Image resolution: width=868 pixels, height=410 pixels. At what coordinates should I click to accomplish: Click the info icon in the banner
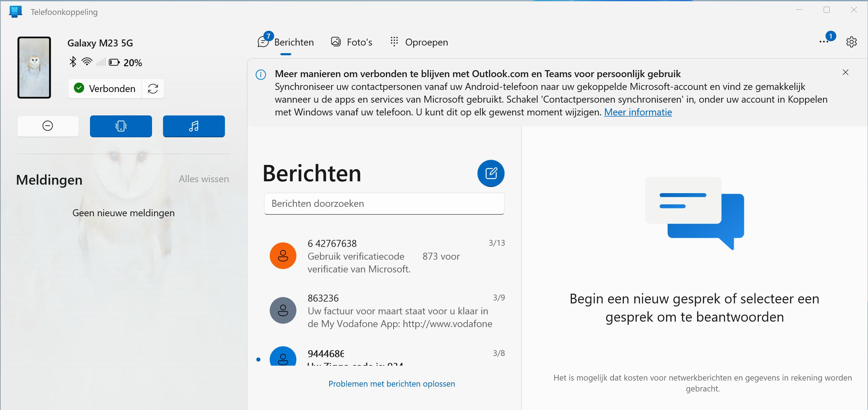(261, 74)
